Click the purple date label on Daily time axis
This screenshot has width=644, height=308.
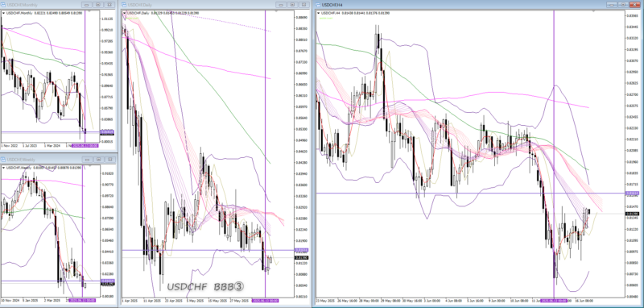(x=266, y=301)
